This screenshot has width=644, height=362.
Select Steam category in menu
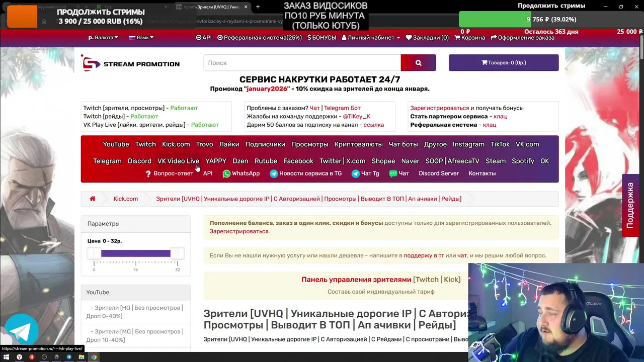pyautogui.click(x=496, y=161)
